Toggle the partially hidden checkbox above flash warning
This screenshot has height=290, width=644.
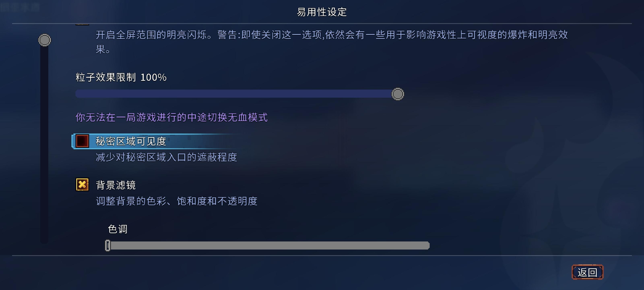tap(82, 25)
